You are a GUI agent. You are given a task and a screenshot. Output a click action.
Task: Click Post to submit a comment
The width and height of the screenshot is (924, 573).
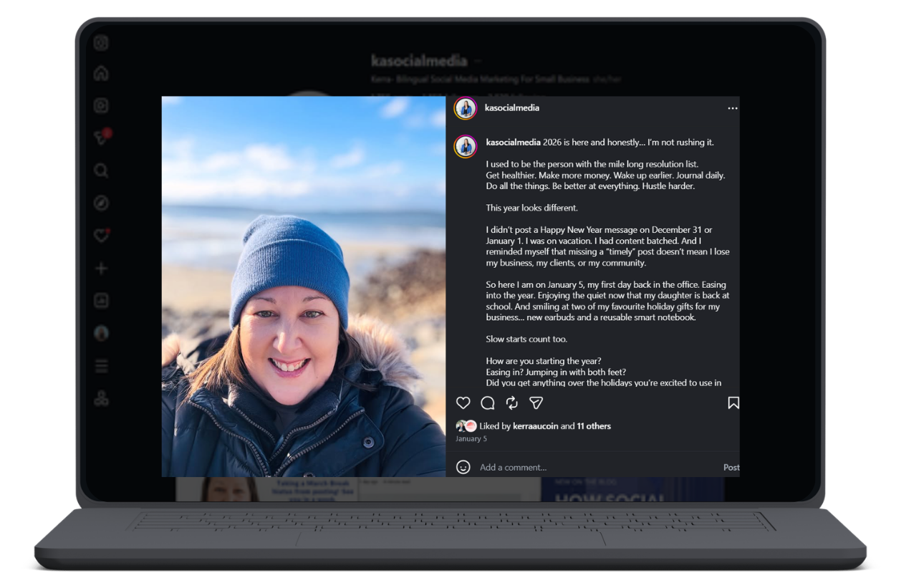tap(731, 466)
